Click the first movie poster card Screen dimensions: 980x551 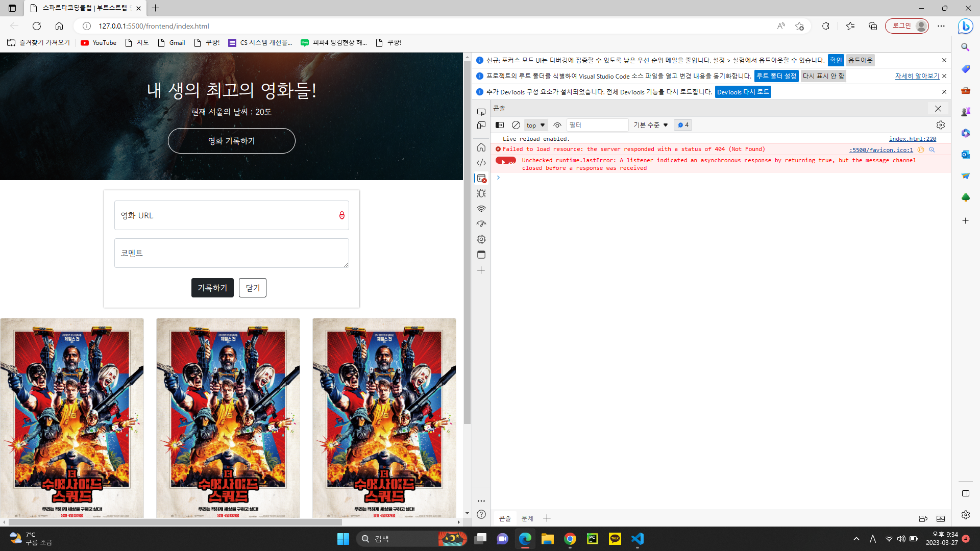click(72, 418)
